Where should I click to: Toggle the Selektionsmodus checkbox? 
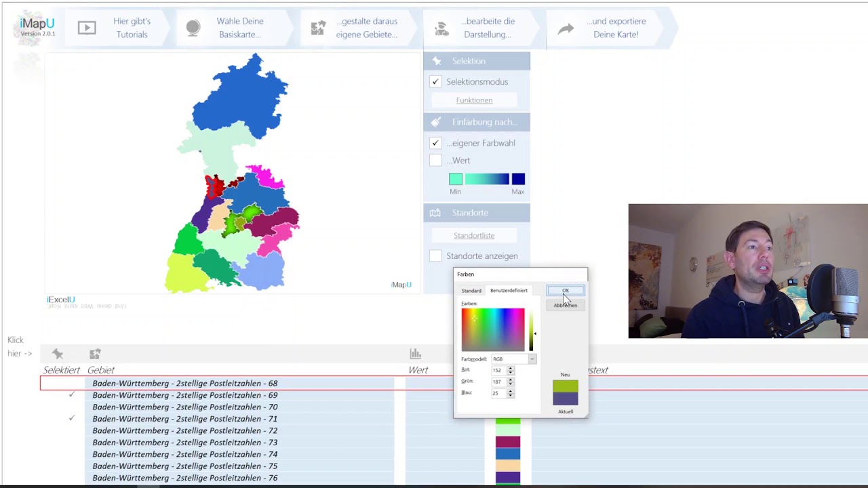pos(435,82)
